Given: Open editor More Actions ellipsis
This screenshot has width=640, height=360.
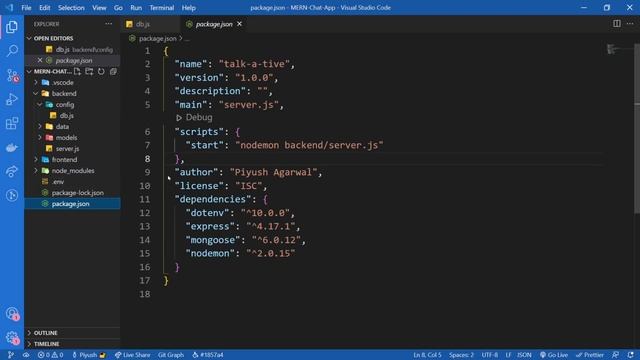Looking at the screenshot, I should tap(630, 24).
